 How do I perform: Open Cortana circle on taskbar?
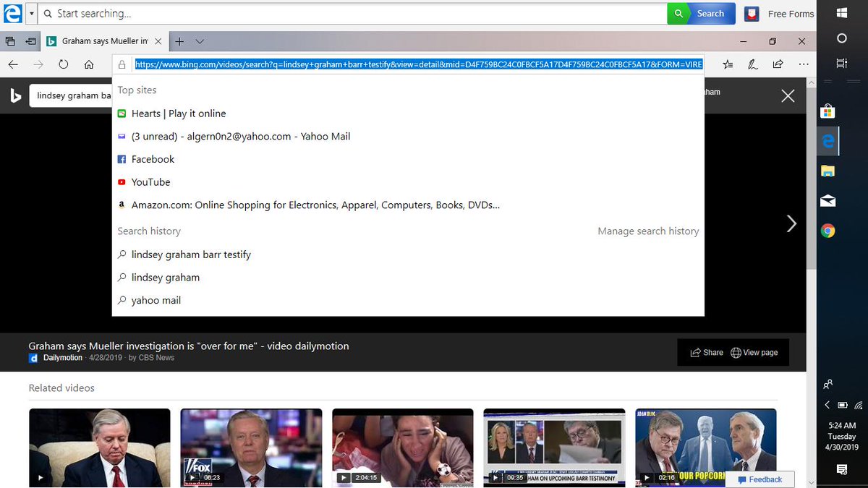(842, 38)
